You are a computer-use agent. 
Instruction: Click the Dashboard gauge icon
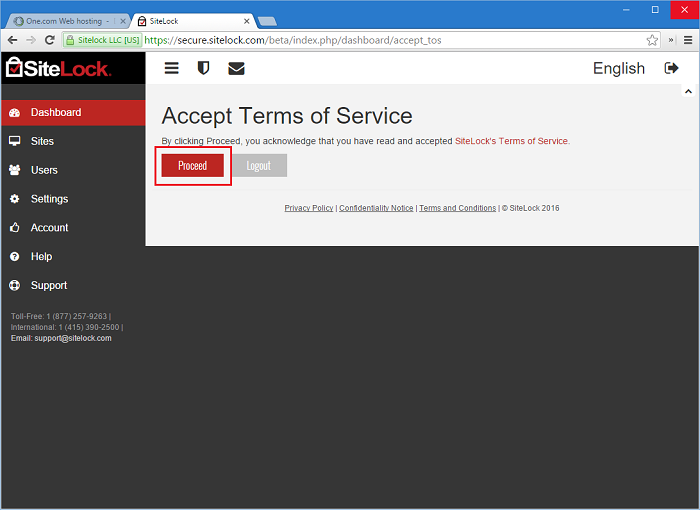pos(15,113)
